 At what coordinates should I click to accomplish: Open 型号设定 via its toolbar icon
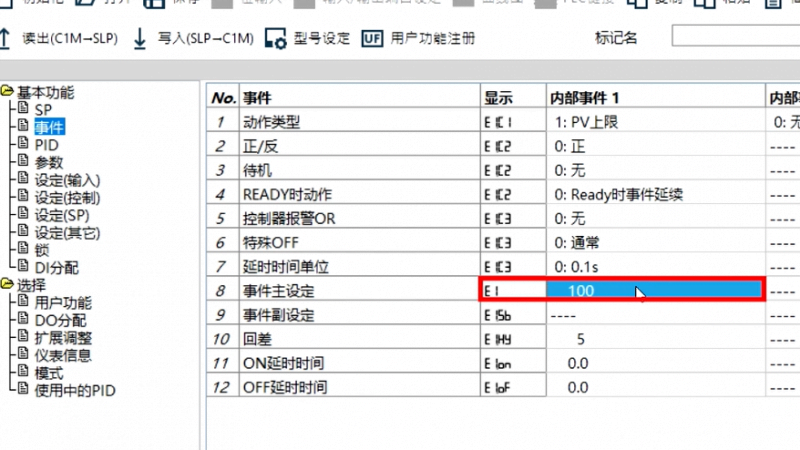point(278,39)
